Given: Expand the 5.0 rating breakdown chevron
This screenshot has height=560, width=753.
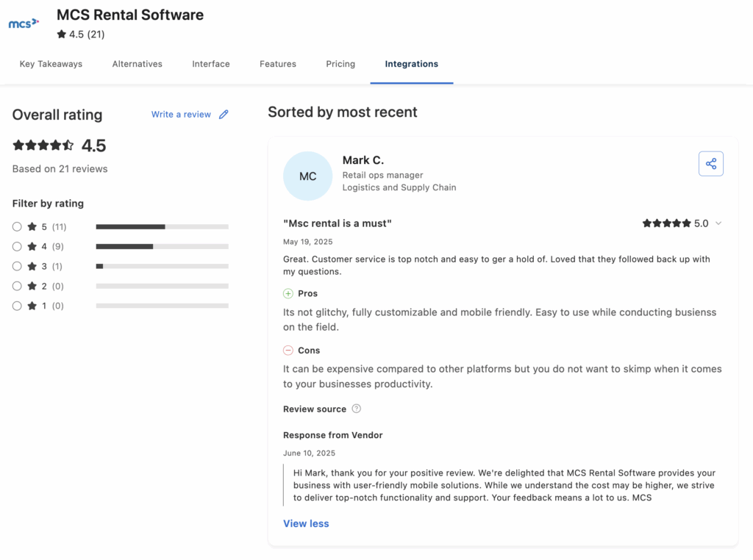Looking at the screenshot, I should pos(718,223).
